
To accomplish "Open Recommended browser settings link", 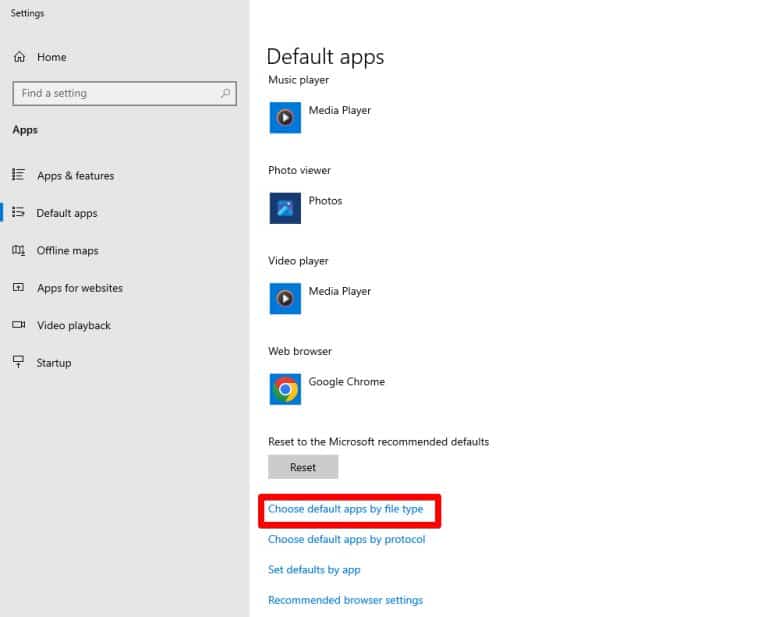I will click(345, 600).
